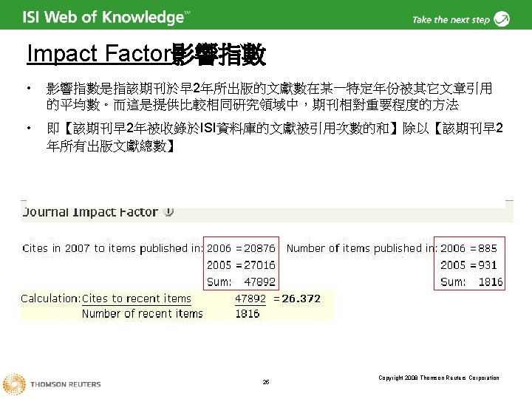The height and width of the screenshot is (399, 532).
Task: Click the denominator 1816 in the calculation
Action: pos(248,314)
